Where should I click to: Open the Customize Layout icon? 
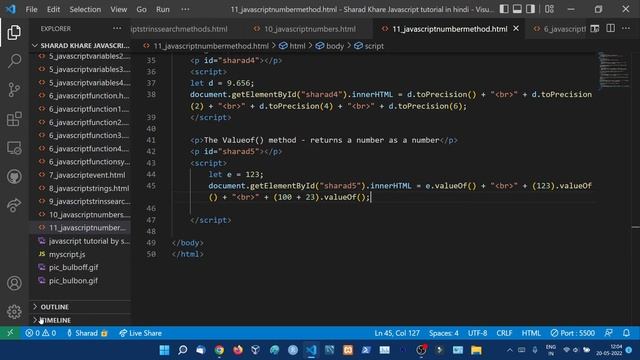(x=549, y=9)
